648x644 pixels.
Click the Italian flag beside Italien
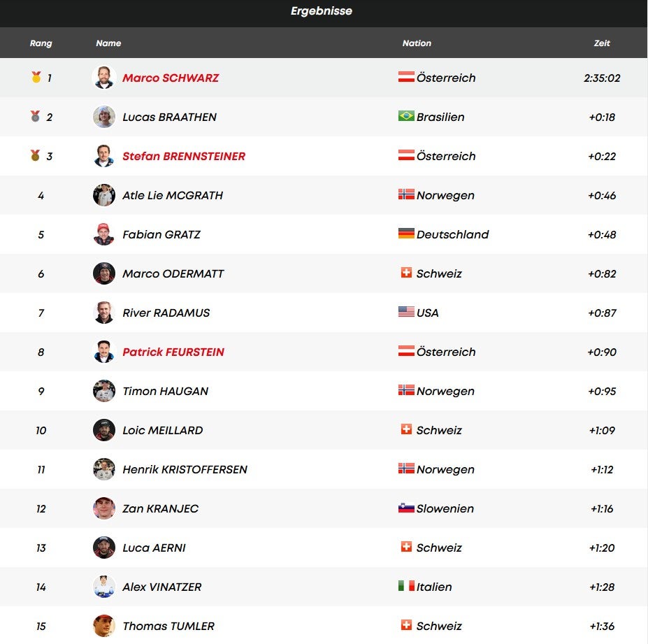tap(406, 586)
